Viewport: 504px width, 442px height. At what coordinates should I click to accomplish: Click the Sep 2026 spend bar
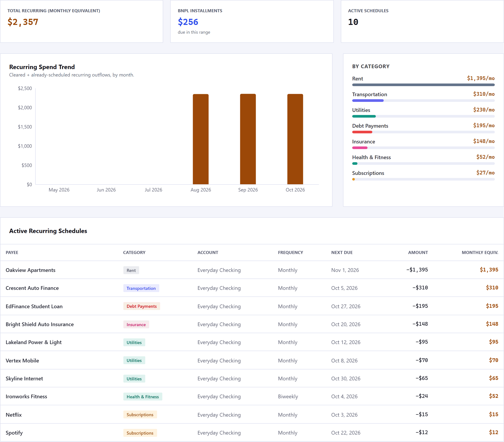click(x=248, y=139)
